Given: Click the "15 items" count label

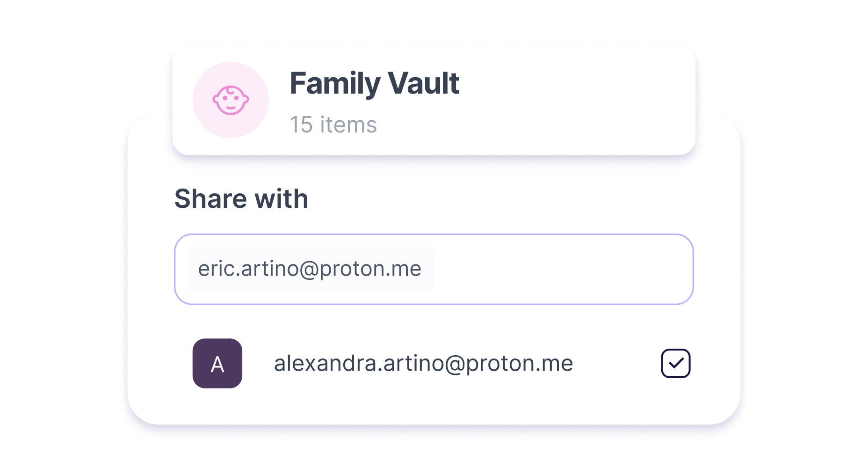Looking at the screenshot, I should point(333,125).
